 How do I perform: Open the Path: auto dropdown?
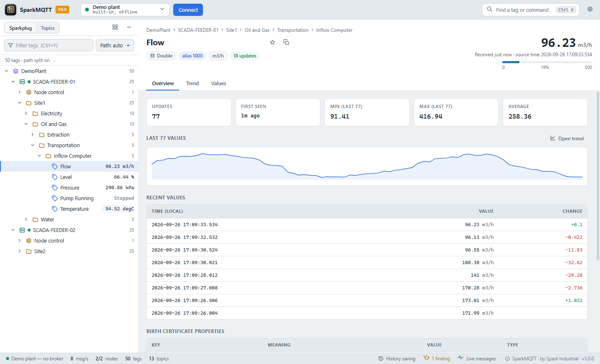coord(115,45)
